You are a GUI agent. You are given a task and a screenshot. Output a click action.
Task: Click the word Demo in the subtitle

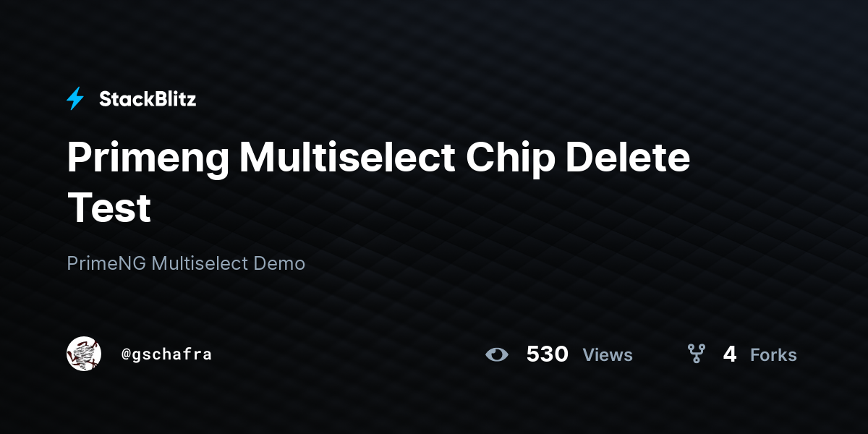[278, 263]
